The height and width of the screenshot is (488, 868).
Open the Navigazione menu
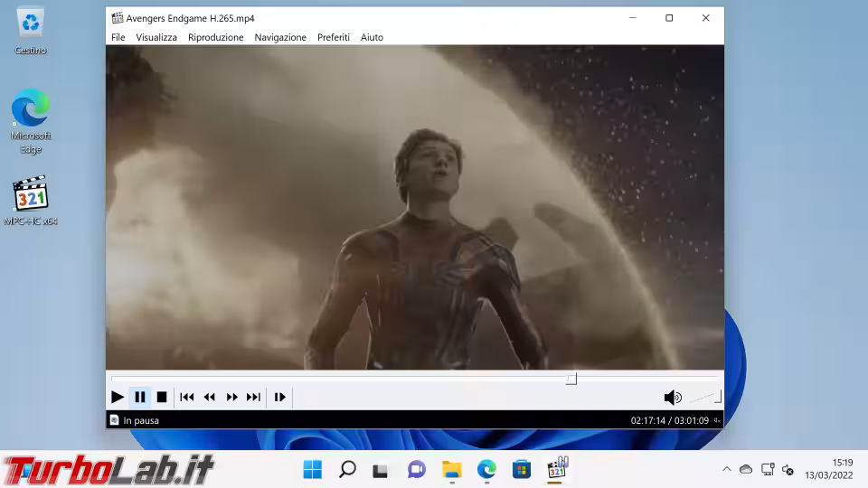[280, 37]
